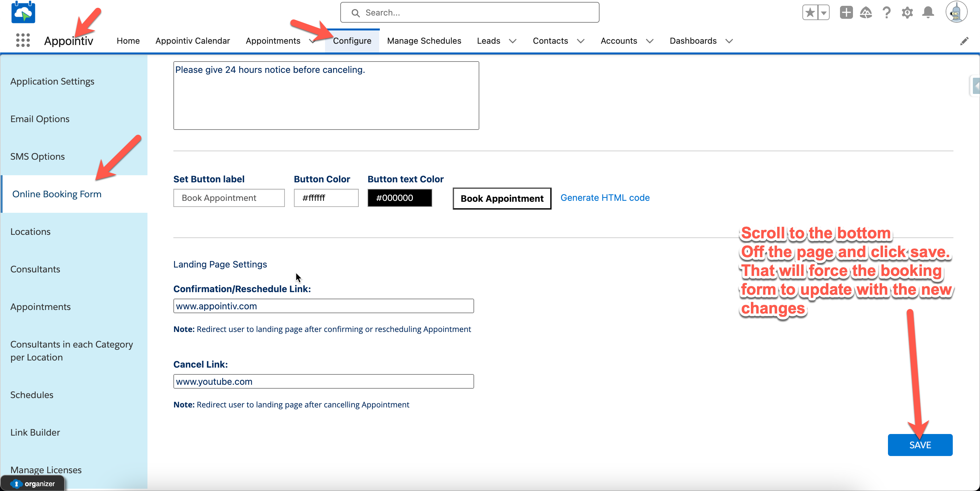Open the Accounts tab
Image resolution: width=980 pixels, height=491 pixels.
[x=619, y=41]
